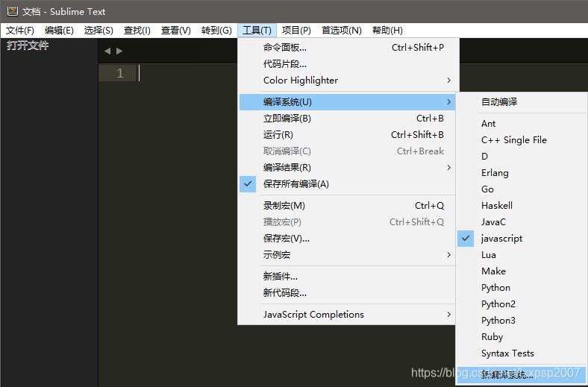The image size is (588, 387).
Task: Choose 新插件... menu entry
Action: pos(347,277)
